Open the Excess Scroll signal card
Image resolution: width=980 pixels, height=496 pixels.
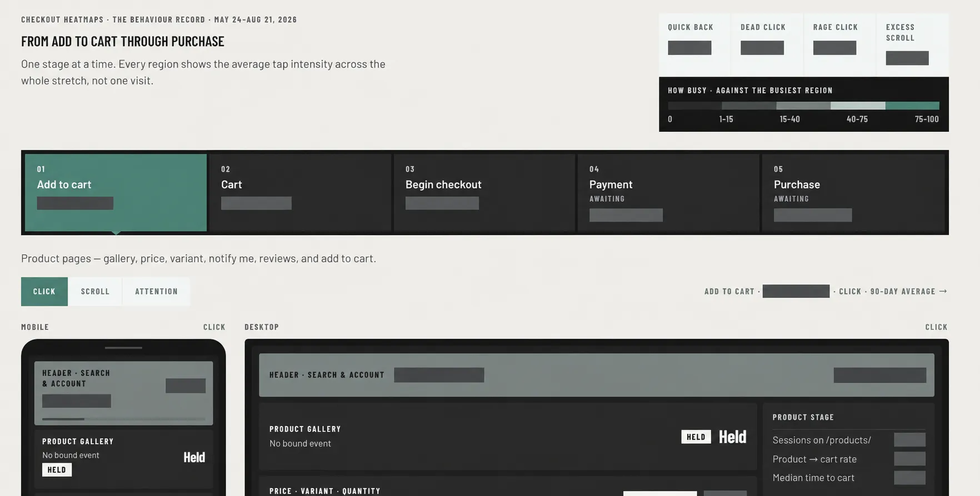coord(913,44)
